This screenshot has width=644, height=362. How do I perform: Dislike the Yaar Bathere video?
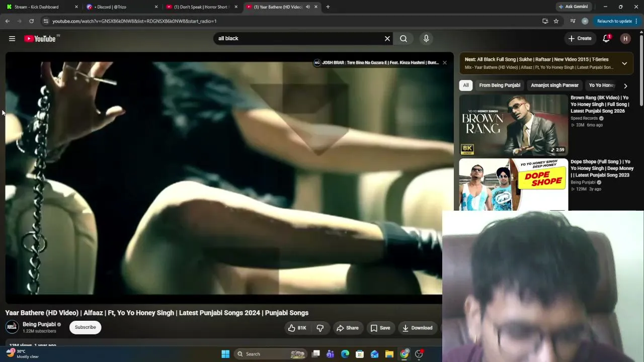(320, 328)
